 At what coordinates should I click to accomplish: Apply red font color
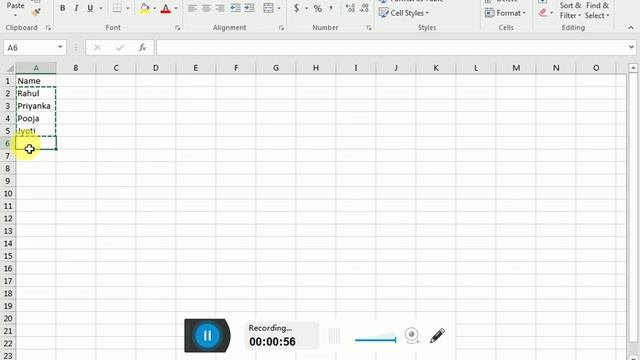pyautogui.click(x=165, y=8)
